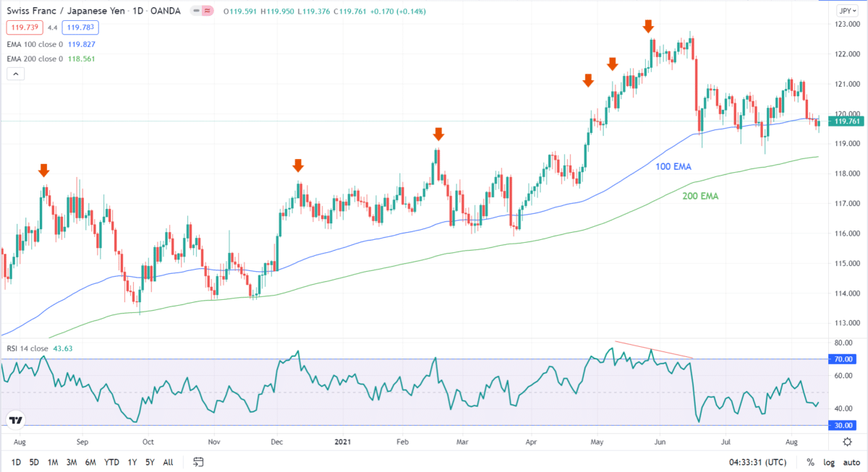
Task: Select the EMA 200 close 0 legend
Action: pyautogui.click(x=35, y=59)
